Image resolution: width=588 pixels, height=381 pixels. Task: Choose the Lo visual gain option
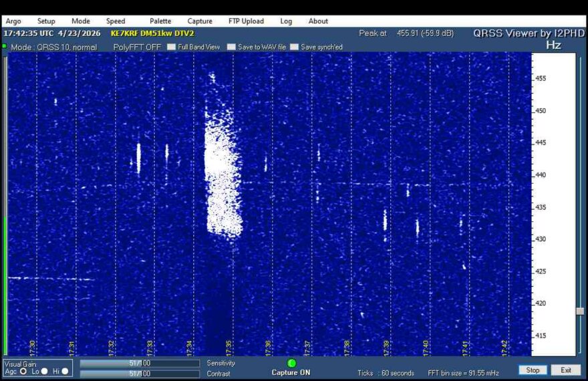(x=44, y=371)
